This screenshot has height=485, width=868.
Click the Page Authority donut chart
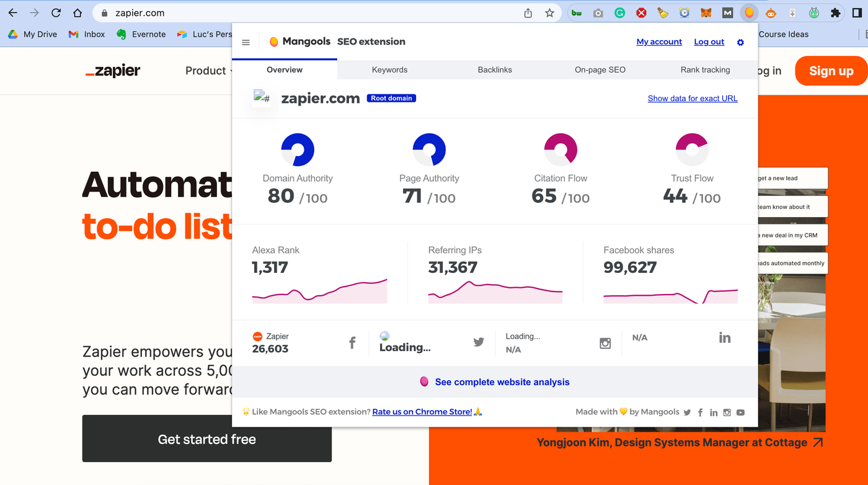point(429,149)
